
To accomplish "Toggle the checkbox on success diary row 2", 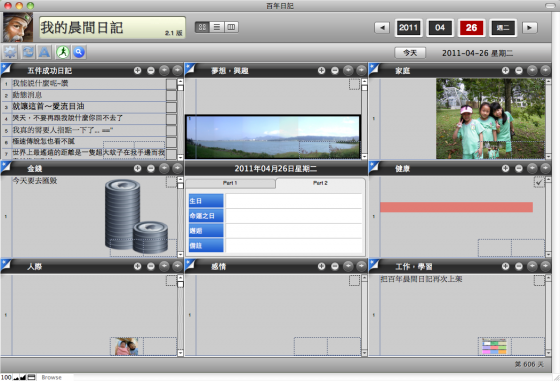I will pyautogui.click(x=171, y=95).
